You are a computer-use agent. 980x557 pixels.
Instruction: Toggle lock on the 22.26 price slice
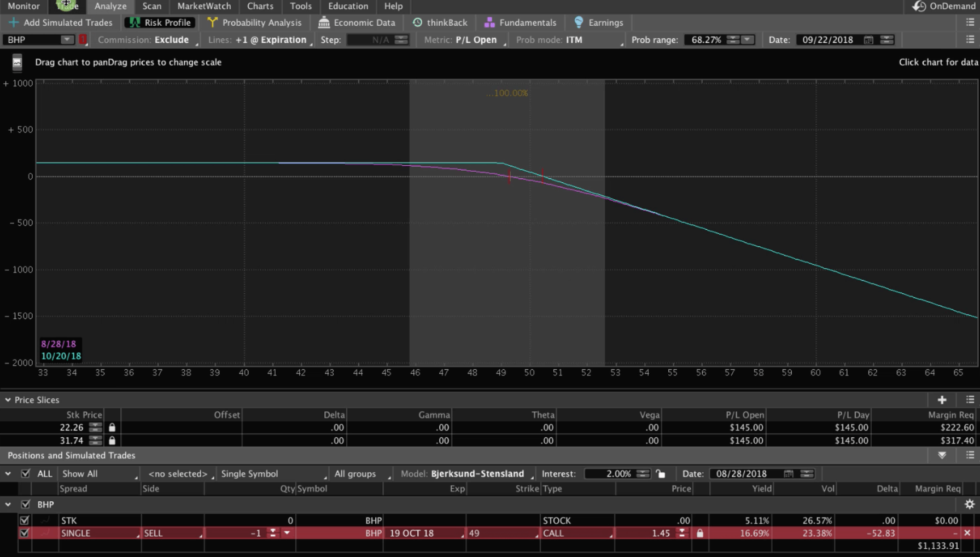(112, 427)
